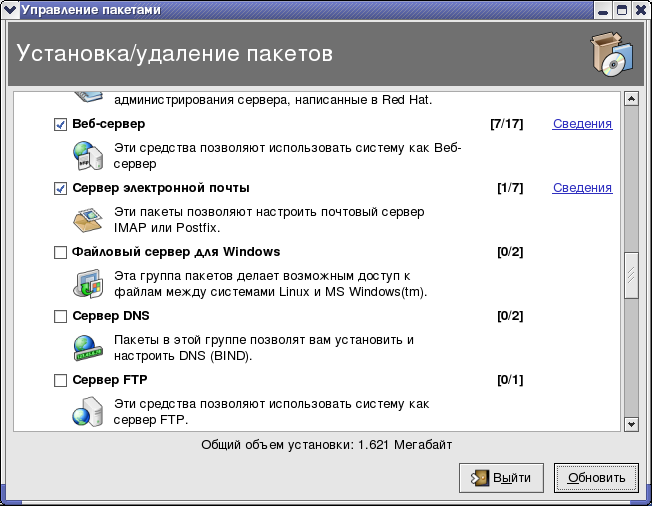The height and width of the screenshot is (506, 652).
Task: Click the vertical scrollbar thumb
Action: click(x=631, y=275)
